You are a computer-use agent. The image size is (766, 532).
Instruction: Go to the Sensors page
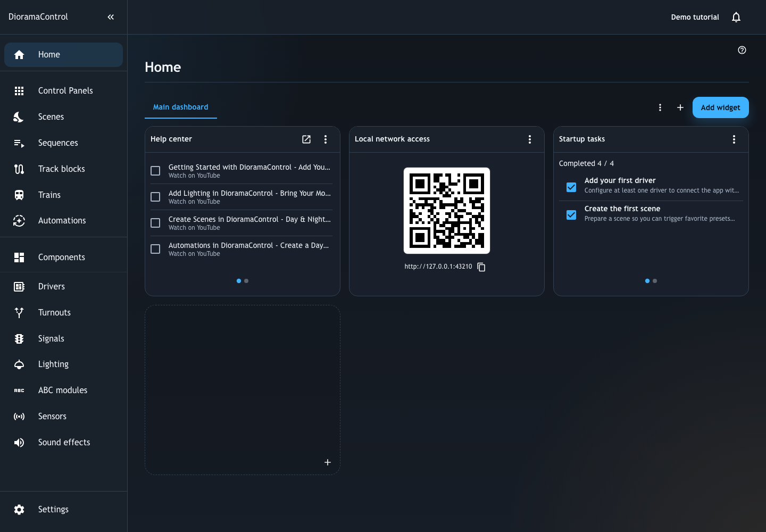[x=64, y=417]
